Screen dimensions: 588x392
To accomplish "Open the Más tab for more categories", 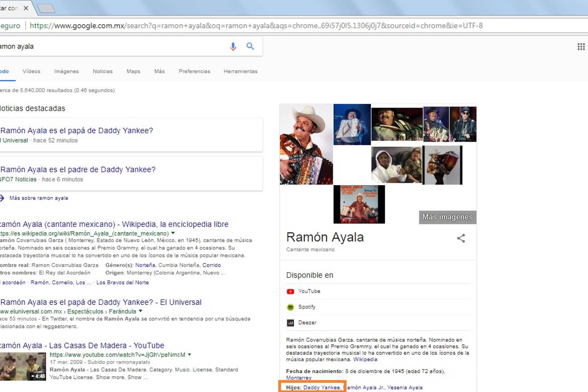I will click(159, 71).
